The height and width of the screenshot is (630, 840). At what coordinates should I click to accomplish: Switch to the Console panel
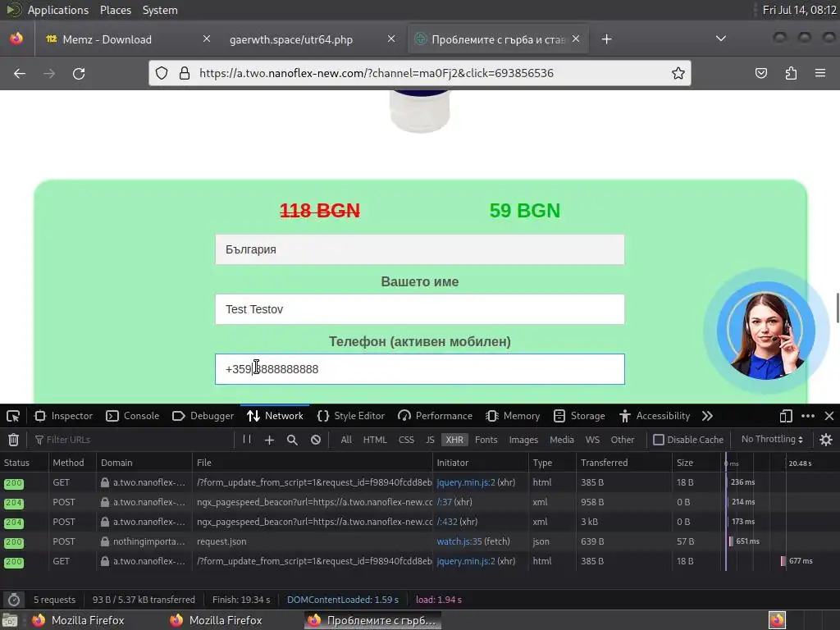[132, 416]
